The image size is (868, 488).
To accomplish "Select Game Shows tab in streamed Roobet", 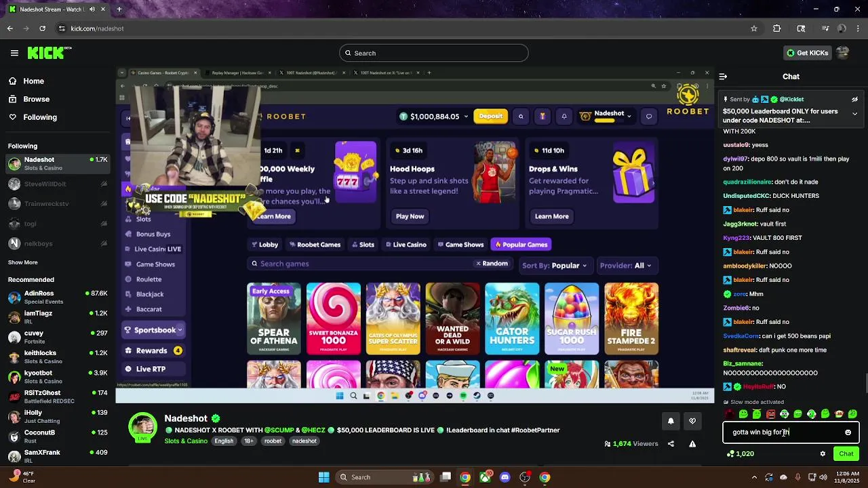I will click(460, 245).
